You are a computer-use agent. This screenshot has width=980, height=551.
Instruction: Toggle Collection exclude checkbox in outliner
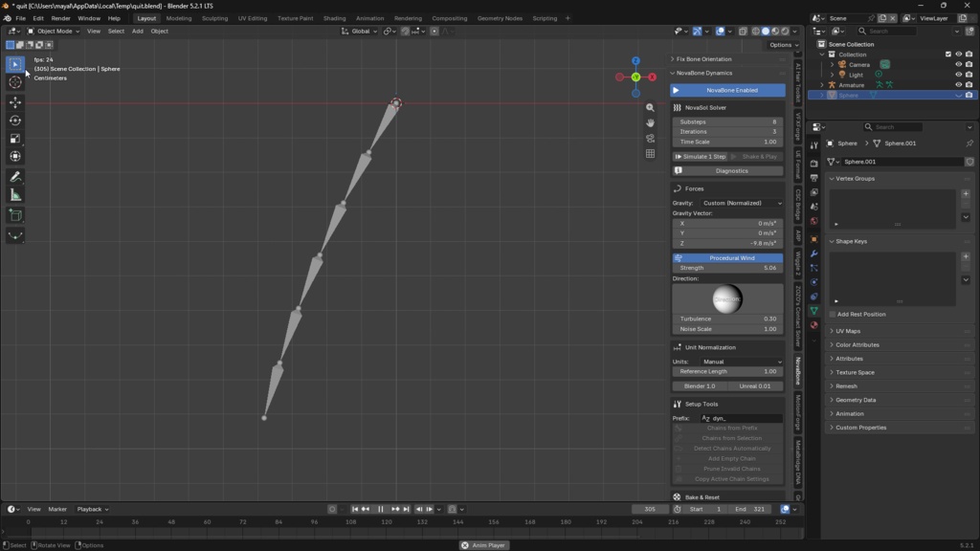point(948,55)
